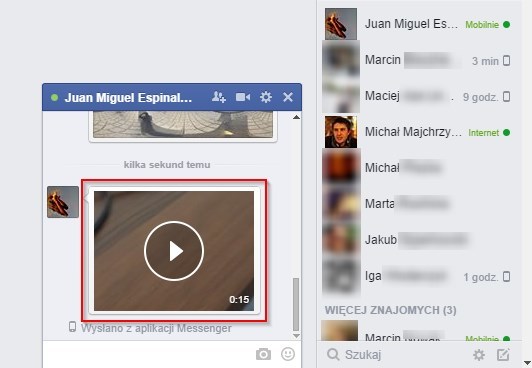Screen dimensions: 532x368
Task: Start video call with Juan Miguel
Action: pyautogui.click(x=243, y=97)
